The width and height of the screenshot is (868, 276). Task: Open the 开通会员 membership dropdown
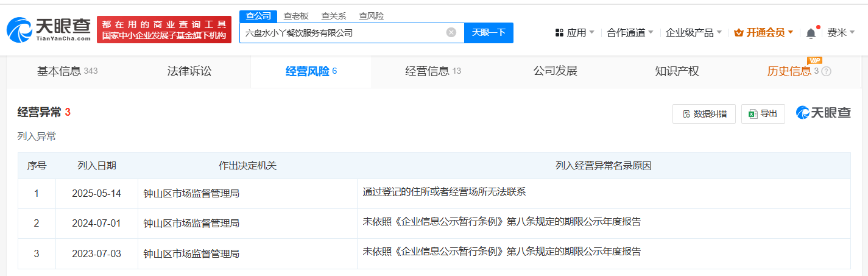coord(764,33)
